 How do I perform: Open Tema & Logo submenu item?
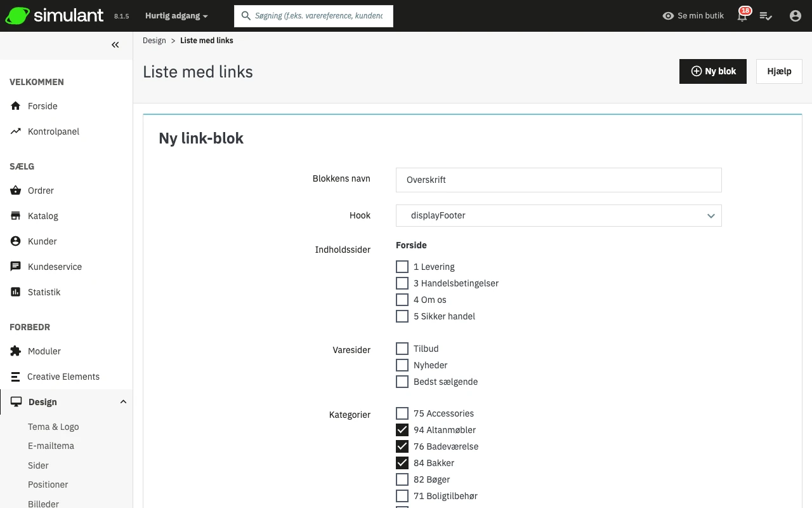(x=53, y=427)
